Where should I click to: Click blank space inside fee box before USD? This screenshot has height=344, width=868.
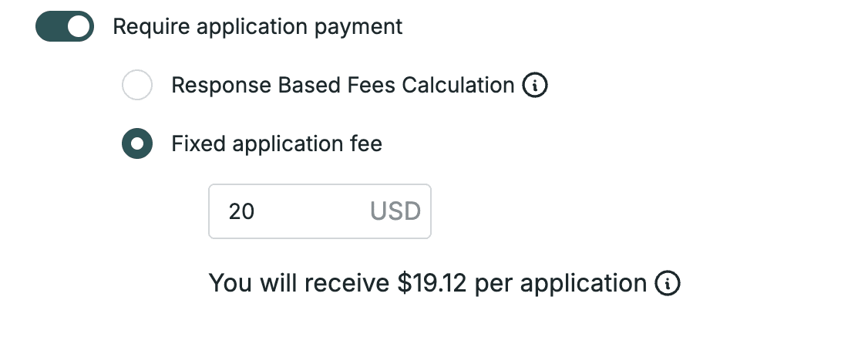point(311,211)
